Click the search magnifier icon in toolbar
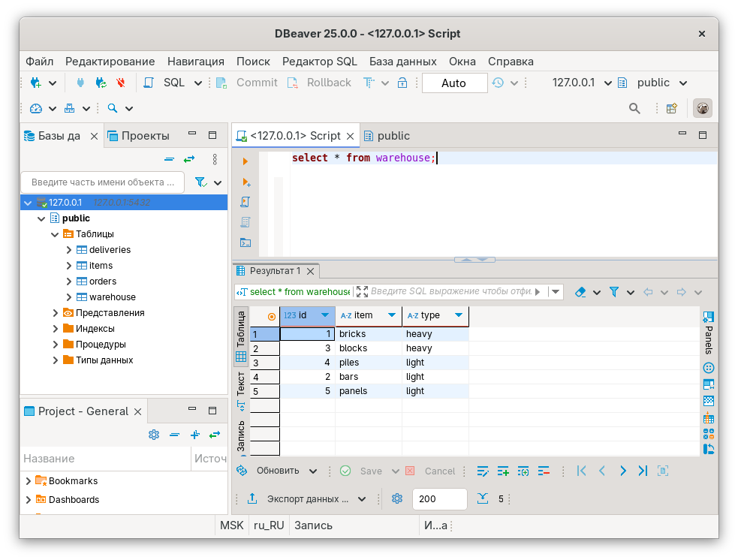The image size is (738, 560). pyautogui.click(x=634, y=108)
